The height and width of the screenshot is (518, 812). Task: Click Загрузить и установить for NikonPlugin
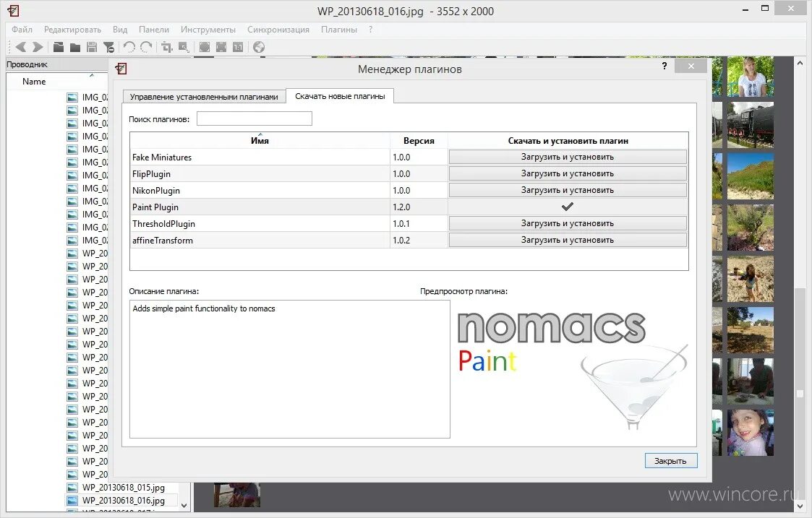tap(568, 190)
